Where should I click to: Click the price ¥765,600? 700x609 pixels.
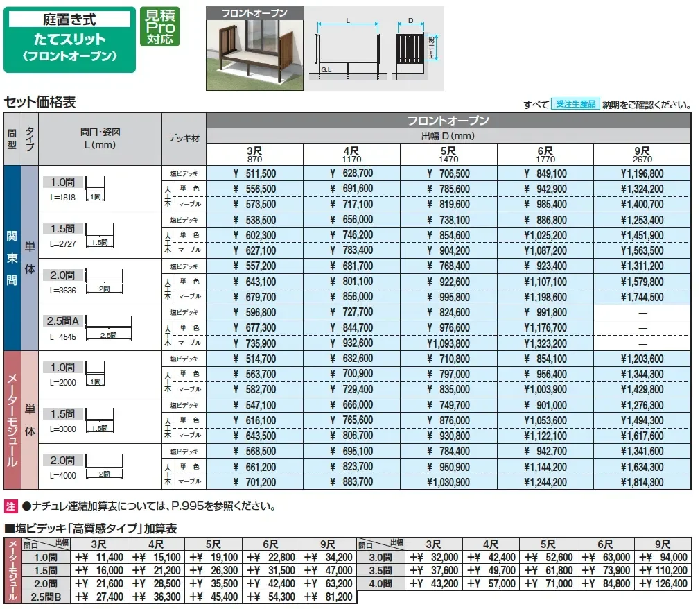pyautogui.click(x=351, y=420)
